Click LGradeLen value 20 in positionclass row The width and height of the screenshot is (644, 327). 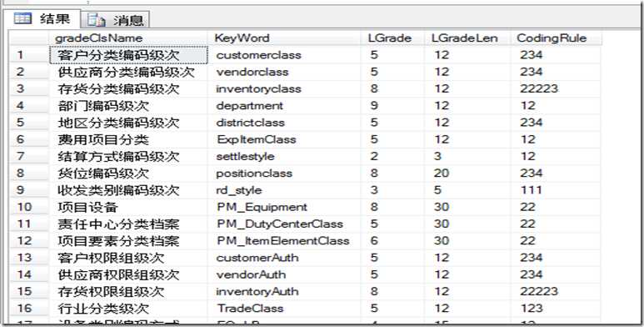[467, 174]
